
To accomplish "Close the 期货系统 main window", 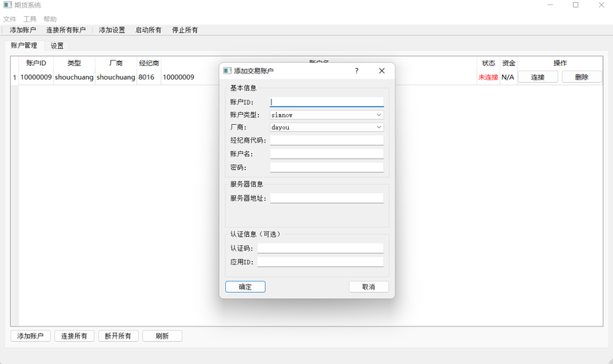I will tap(602, 5).
